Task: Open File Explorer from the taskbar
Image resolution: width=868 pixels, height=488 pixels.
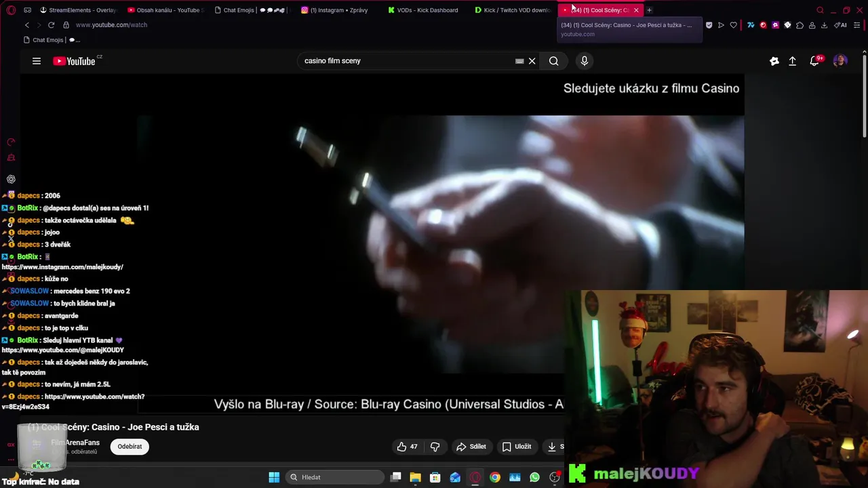Action: [416, 477]
